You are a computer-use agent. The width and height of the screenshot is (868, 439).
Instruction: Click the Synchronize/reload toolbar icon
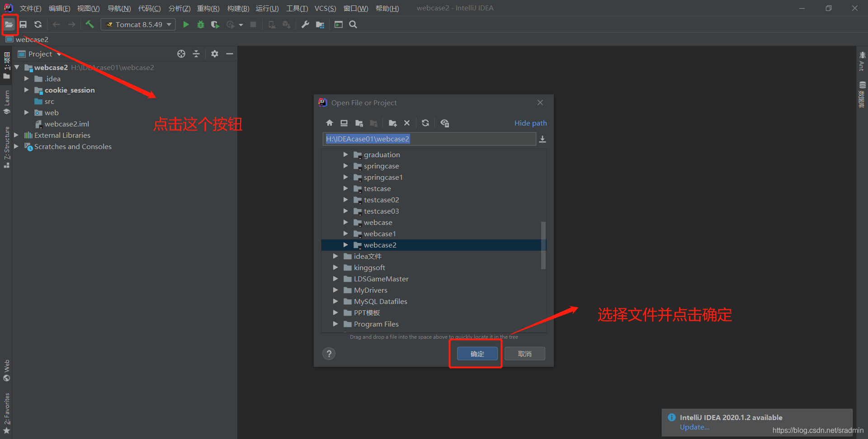click(38, 24)
